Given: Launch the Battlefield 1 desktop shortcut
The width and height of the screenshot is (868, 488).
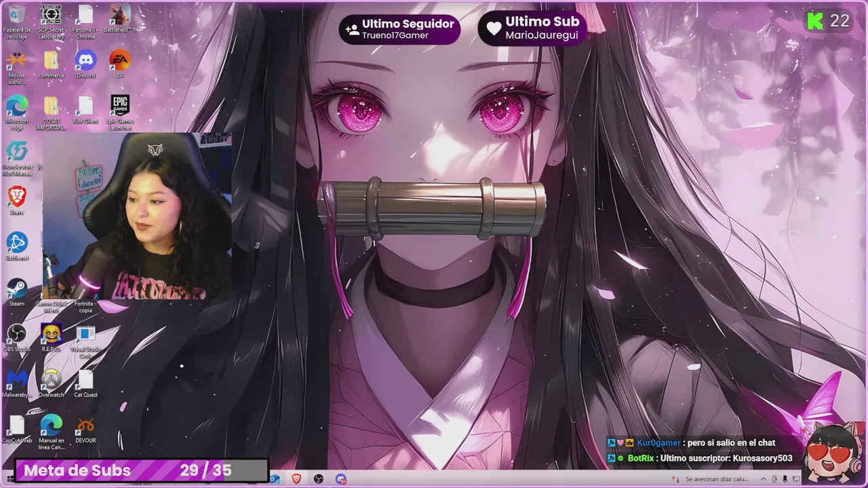Looking at the screenshot, I should 121,20.
